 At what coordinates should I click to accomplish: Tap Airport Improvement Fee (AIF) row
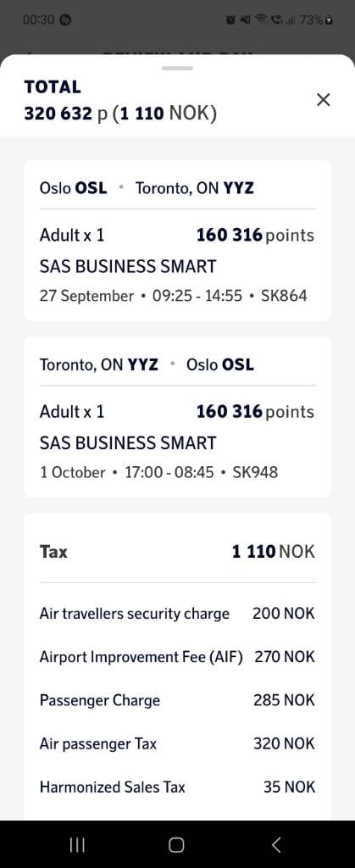coord(178,657)
